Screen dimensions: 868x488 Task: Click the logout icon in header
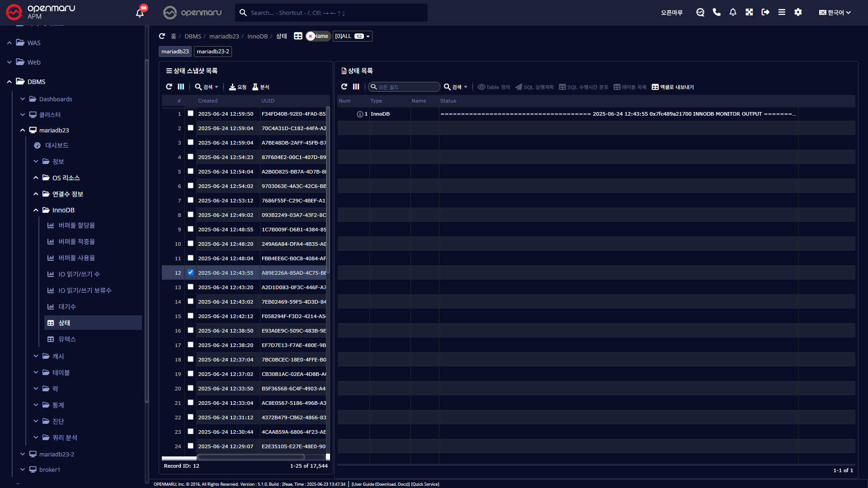tap(765, 12)
